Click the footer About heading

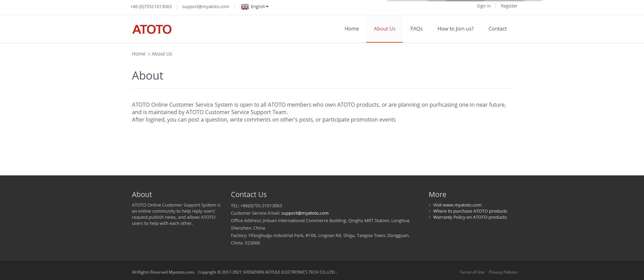[142, 194]
